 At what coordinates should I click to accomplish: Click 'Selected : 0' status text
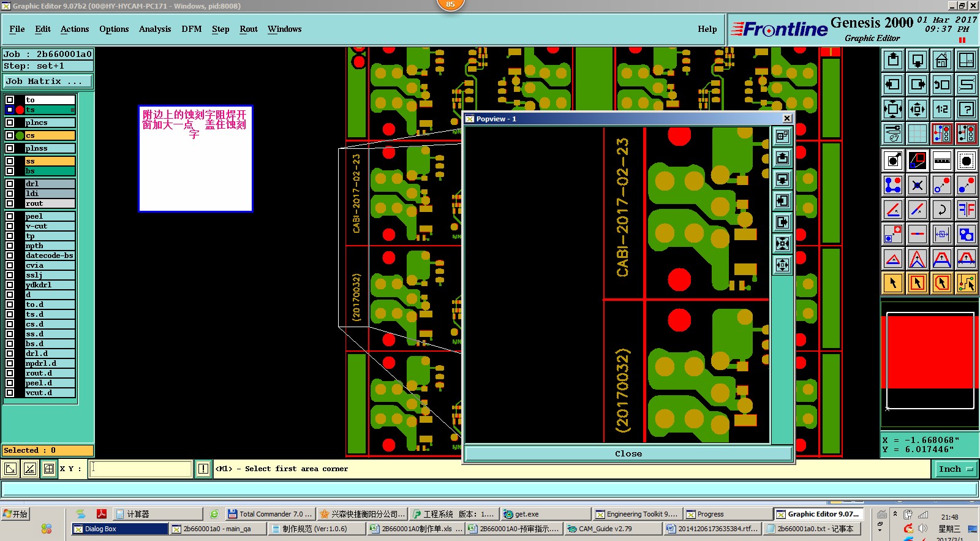(48, 450)
